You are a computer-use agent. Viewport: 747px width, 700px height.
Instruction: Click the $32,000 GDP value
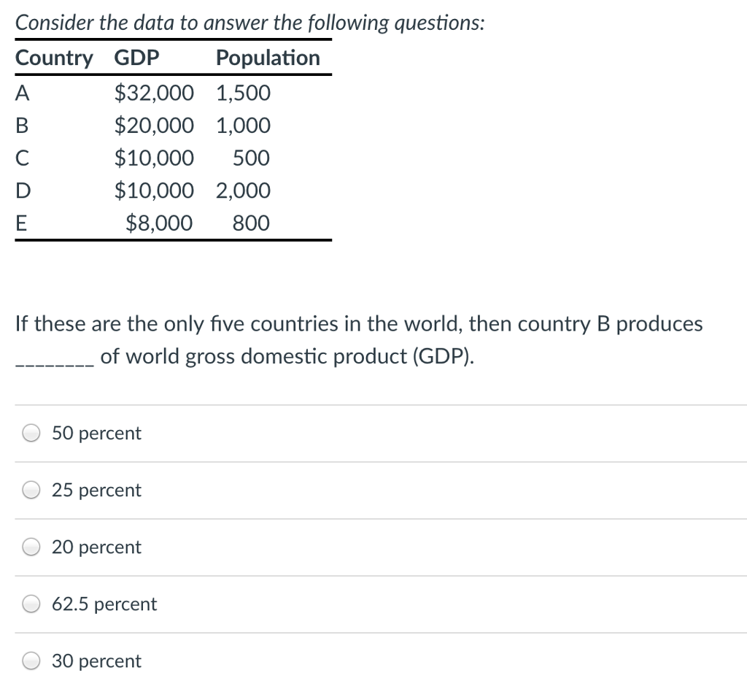point(154,92)
